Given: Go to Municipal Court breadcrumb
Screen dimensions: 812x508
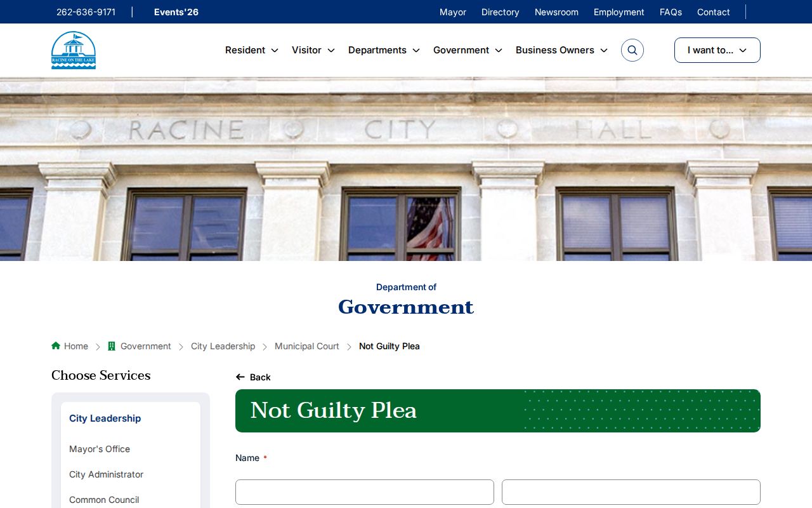Looking at the screenshot, I should [x=307, y=346].
